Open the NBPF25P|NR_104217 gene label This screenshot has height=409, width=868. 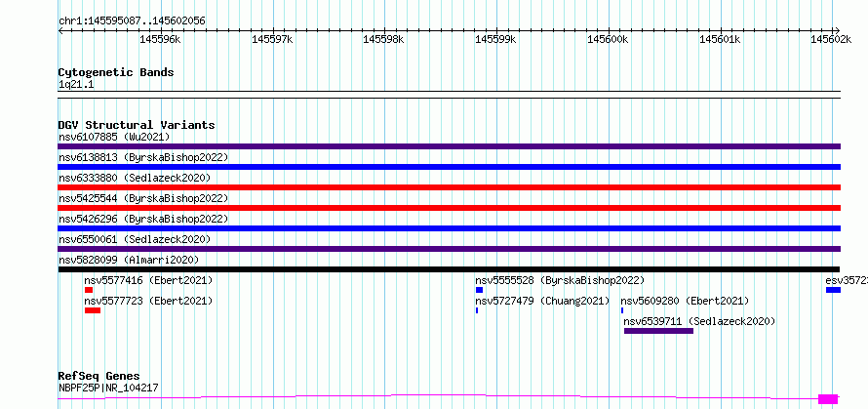coord(108,388)
